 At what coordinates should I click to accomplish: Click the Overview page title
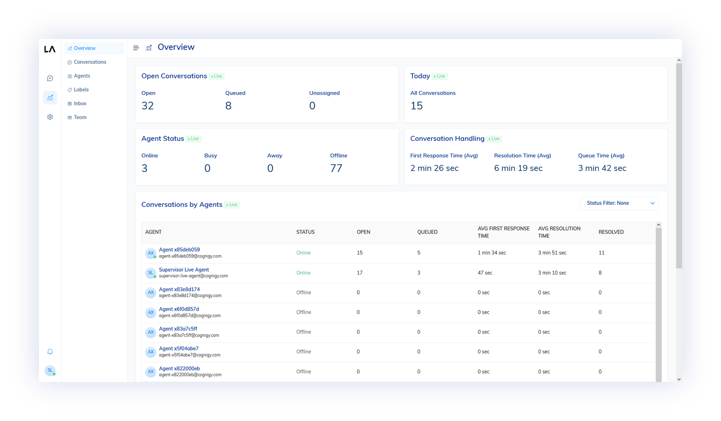coord(176,47)
